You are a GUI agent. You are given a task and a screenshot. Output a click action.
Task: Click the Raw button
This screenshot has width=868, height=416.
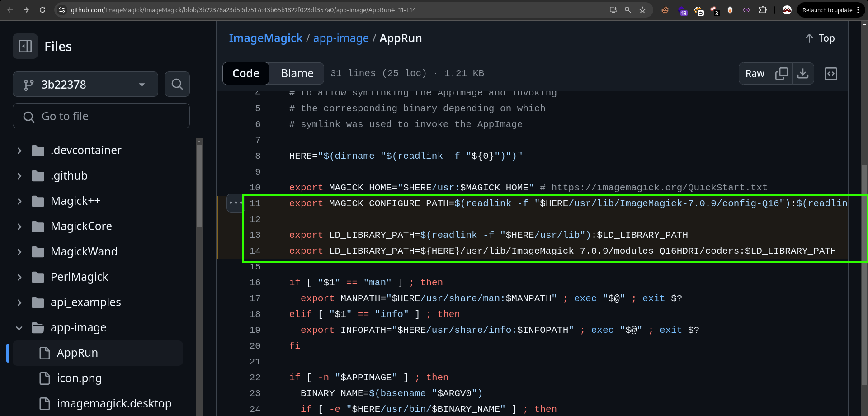pyautogui.click(x=755, y=73)
